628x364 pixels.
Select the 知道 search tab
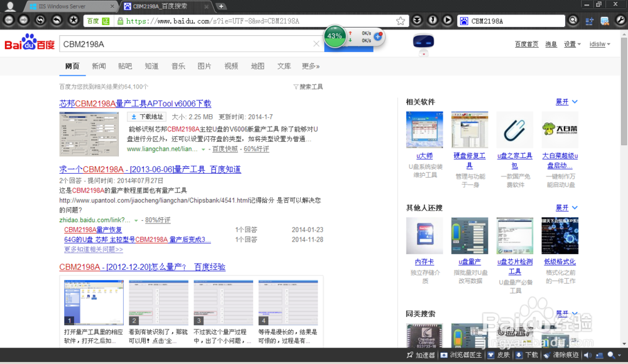(x=151, y=66)
